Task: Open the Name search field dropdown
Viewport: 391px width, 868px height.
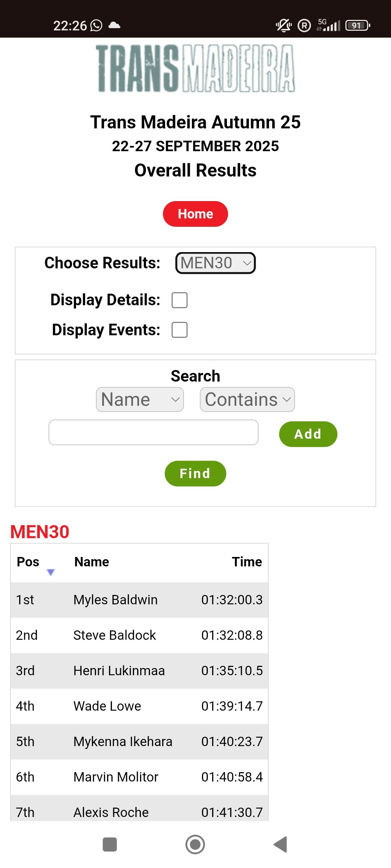Action: pyautogui.click(x=140, y=400)
